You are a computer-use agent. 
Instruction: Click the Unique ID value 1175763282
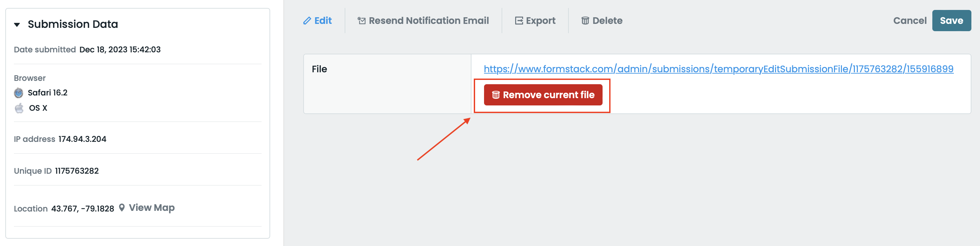point(77,171)
